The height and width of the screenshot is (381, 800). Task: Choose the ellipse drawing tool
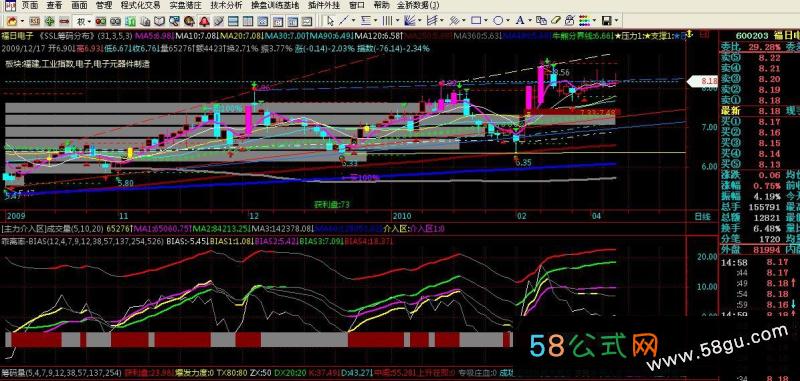(x=498, y=20)
